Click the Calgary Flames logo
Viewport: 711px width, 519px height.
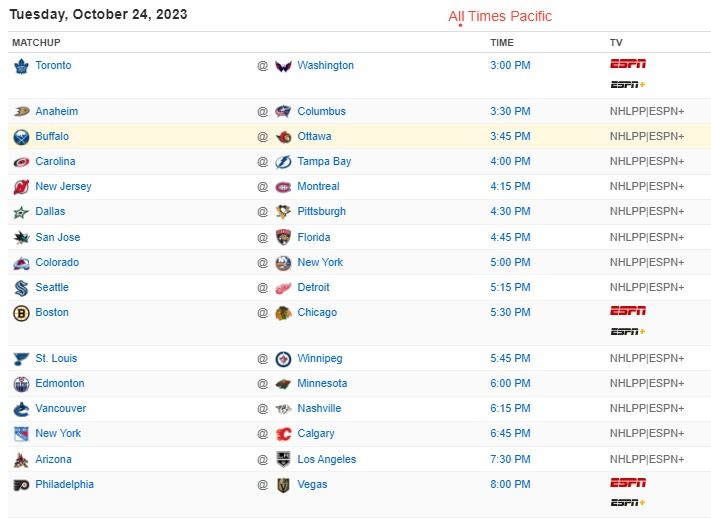click(x=285, y=434)
